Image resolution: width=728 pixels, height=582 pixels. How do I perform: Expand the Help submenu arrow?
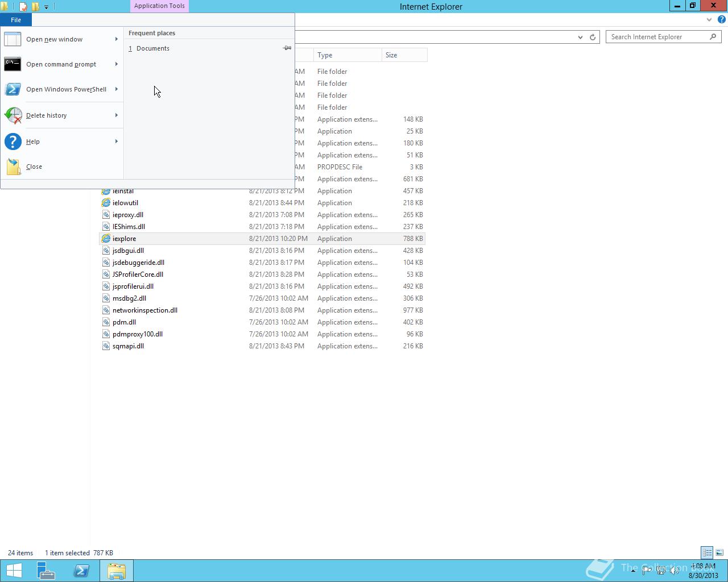point(117,142)
